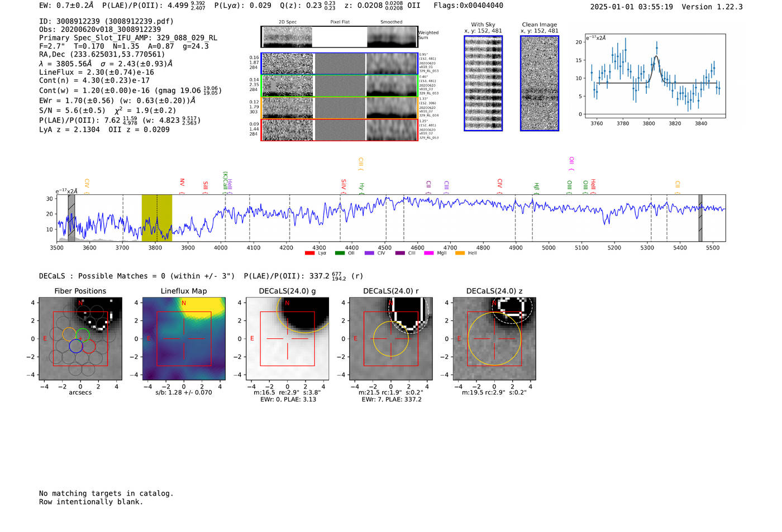The image size is (782, 532).
Task: Click the green-bordered 2D spectrum row
Action: (340, 86)
